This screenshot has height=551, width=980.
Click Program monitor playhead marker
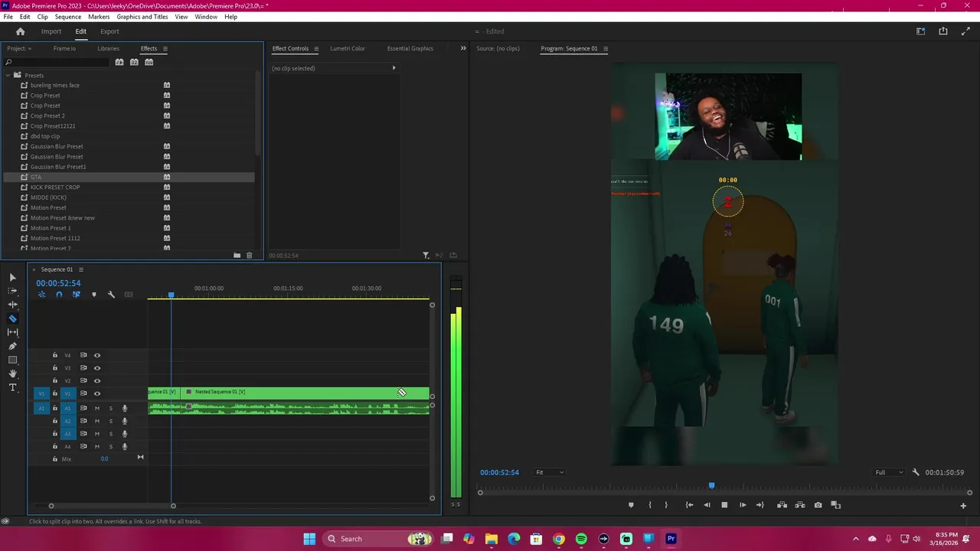tap(711, 486)
